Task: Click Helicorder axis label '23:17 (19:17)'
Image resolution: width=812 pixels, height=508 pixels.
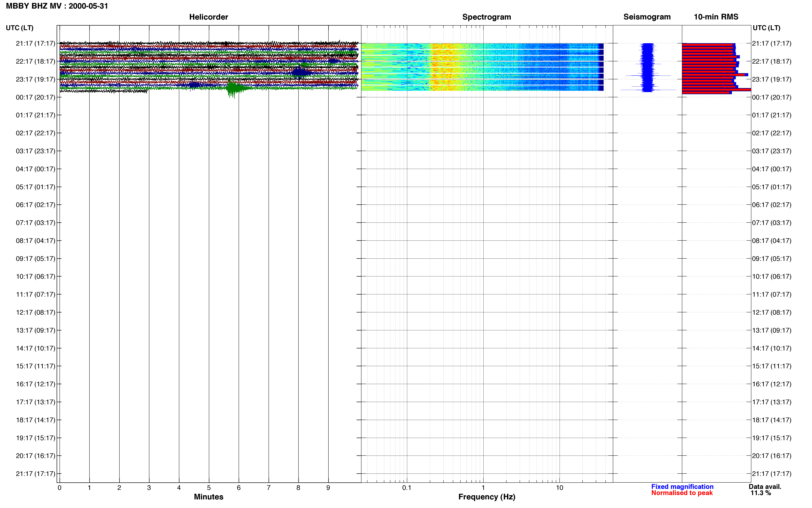Action: [x=35, y=79]
